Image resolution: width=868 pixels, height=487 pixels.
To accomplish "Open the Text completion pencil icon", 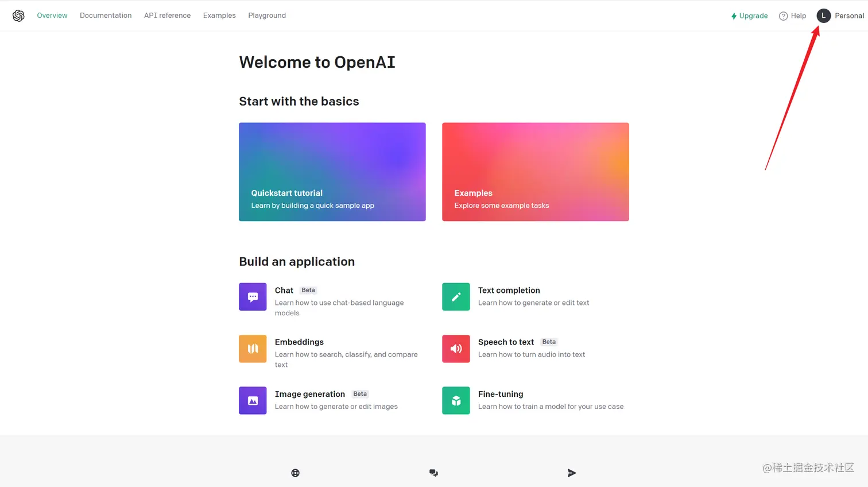I will tap(456, 297).
